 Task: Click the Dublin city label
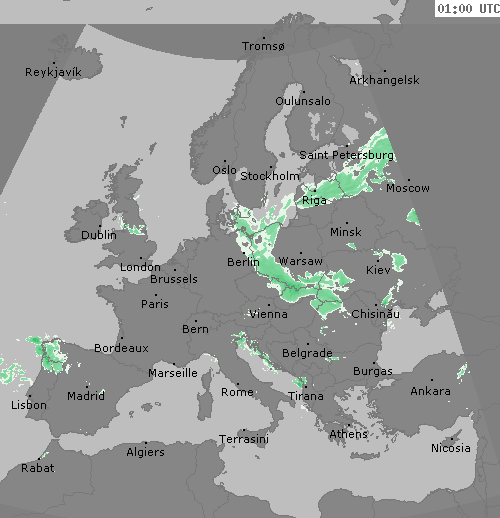click(99, 235)
